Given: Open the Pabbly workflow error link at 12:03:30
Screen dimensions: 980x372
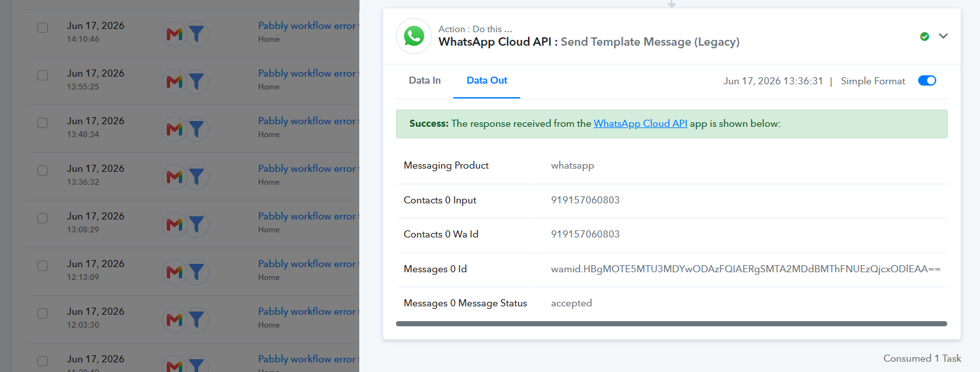Looking at the screenshot, I should pos(308,312).
